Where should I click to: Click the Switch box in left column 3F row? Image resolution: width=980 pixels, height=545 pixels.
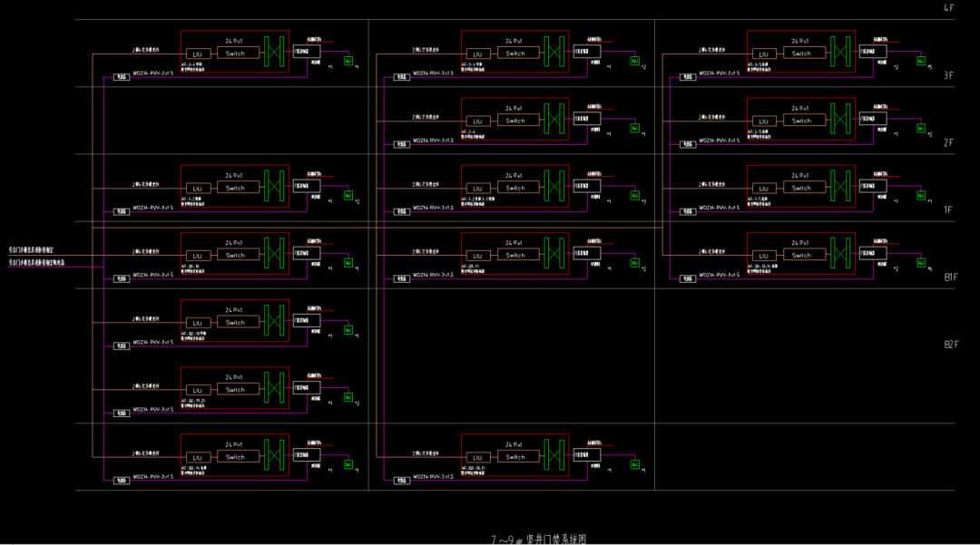pyautogui.click(x=235, y=54)
